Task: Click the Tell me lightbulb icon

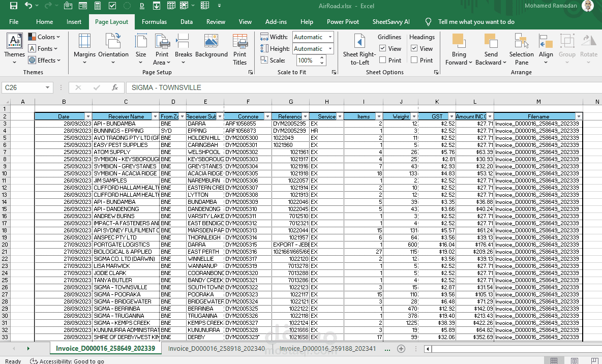Action: 429,22
